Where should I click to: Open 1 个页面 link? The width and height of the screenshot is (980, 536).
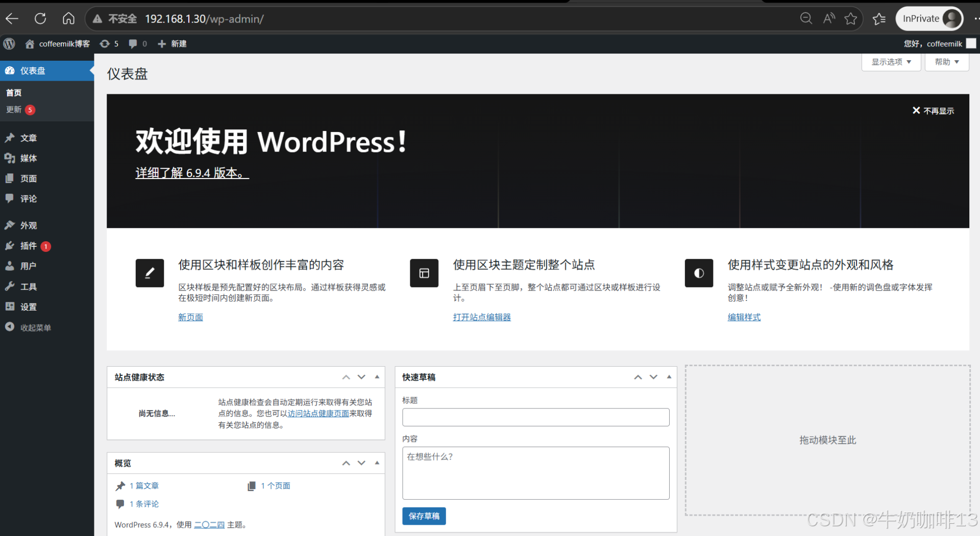pyautogui.click(x=276, y=486)
